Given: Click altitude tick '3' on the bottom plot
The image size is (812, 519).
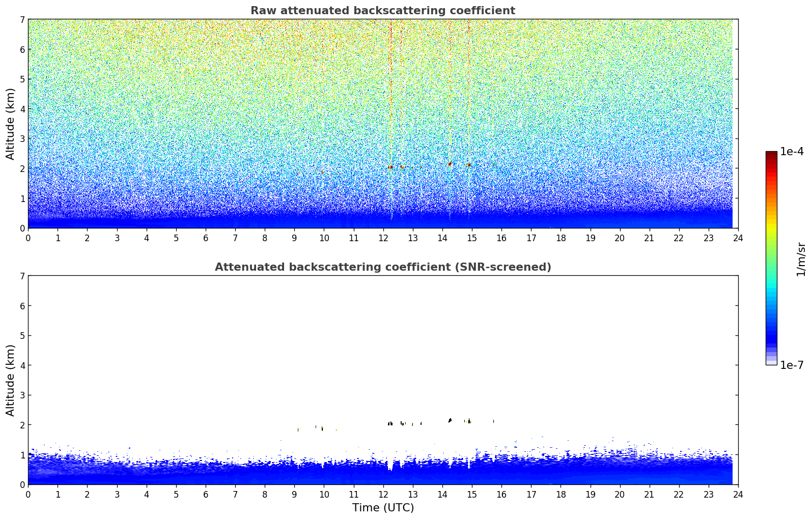Looking at the screenshot, I should point(22,395).
